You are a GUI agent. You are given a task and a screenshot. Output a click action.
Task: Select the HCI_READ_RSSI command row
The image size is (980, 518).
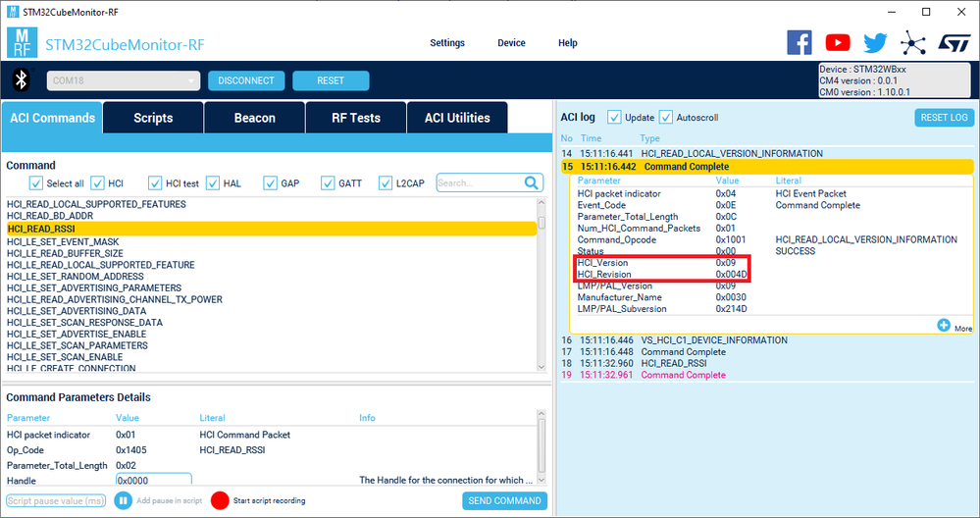click(x=272, y=229)
